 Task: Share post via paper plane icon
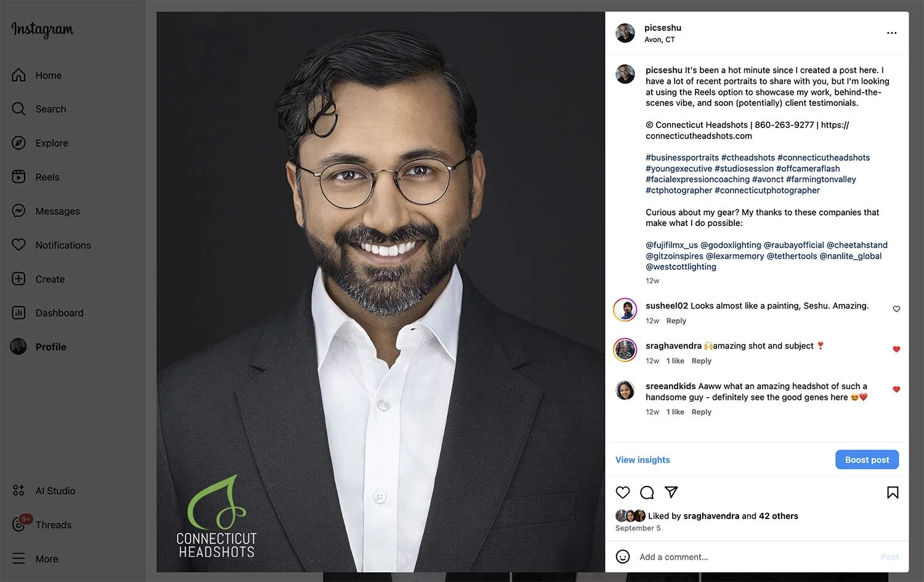coord(671,492)
